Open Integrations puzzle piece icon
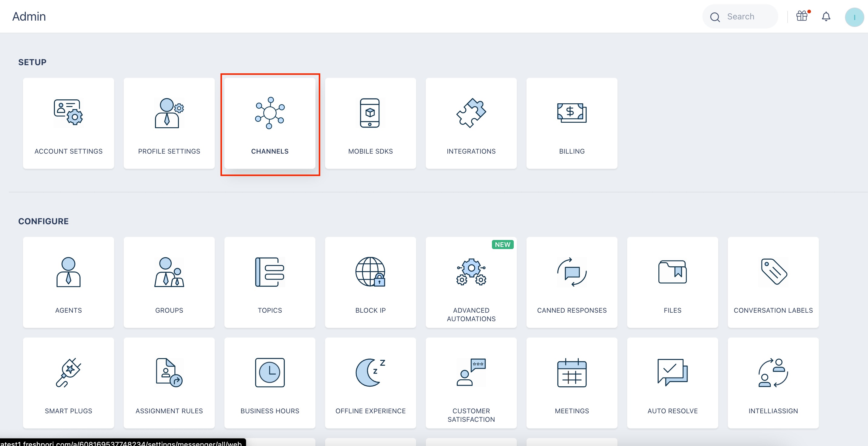868x446 pixels. [471, 113]
